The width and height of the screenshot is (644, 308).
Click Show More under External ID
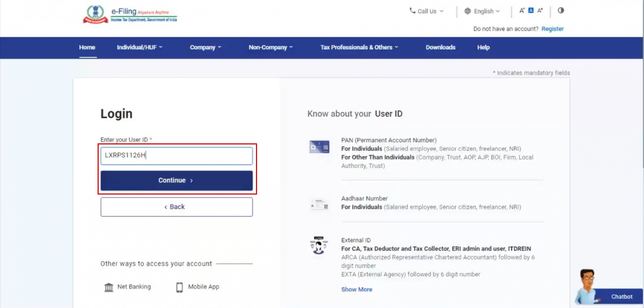tap(357, 289)
